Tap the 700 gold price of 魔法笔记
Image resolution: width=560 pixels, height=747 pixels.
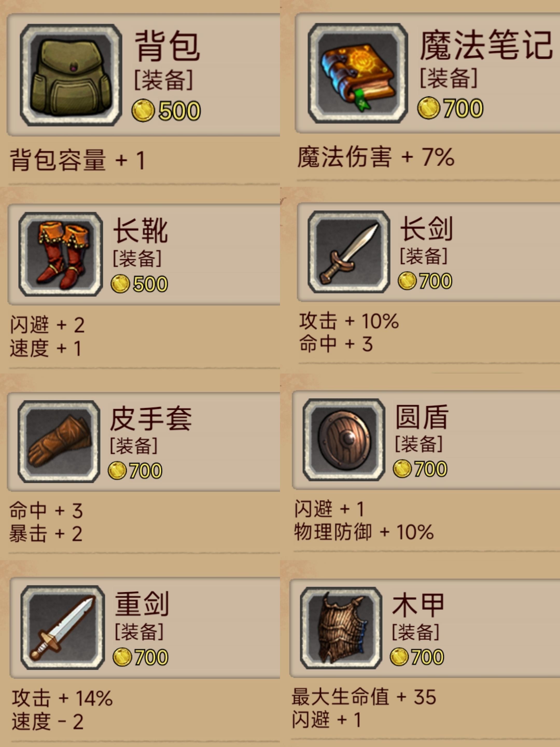coord(463,108)
